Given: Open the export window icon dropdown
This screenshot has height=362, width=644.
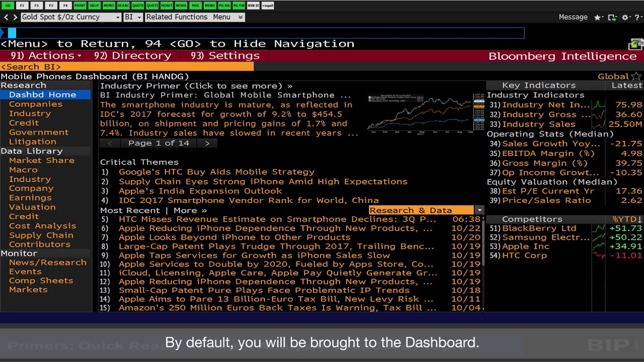Looking at the screenshot, I should (x=612, y=17).
